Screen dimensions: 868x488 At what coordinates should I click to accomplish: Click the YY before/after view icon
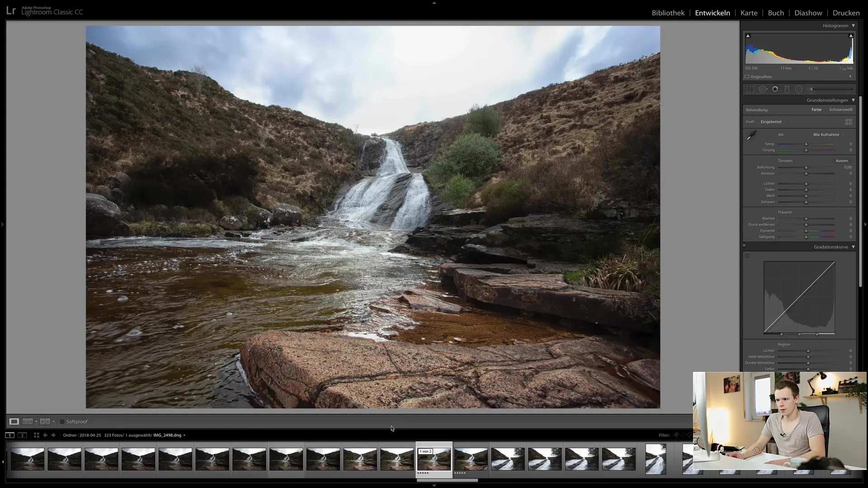tap(45, 422)
